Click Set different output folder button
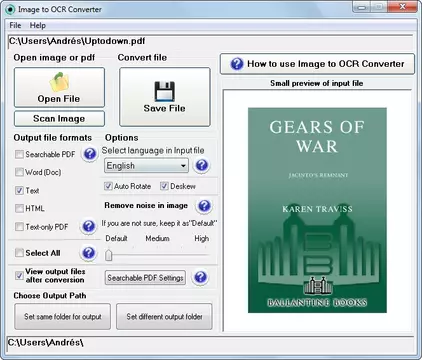The image size is (422, 360). coord(164,316)
